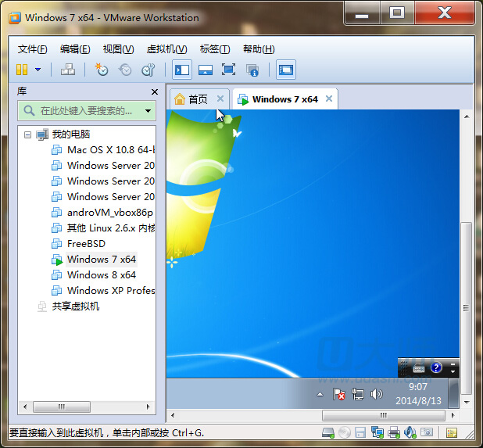Open the 视图(V) menu
The height and width of the screenshot is (448, 483).
118,49
